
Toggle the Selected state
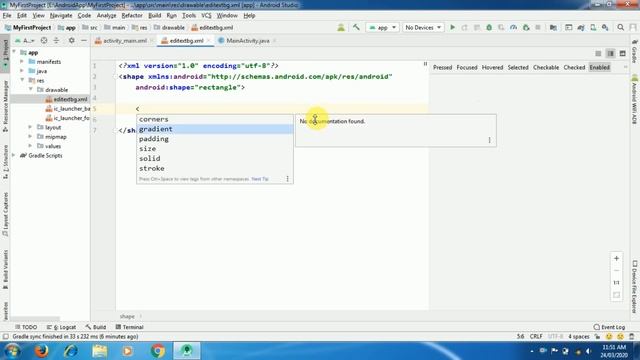click(x=518, y=67)
